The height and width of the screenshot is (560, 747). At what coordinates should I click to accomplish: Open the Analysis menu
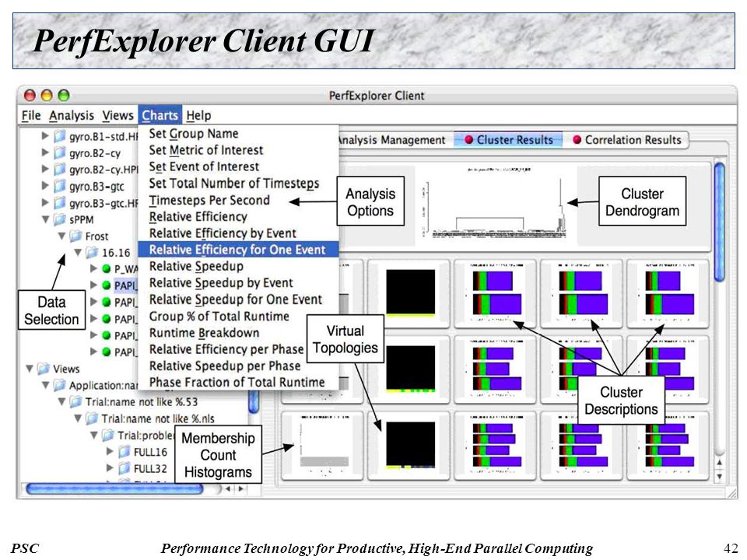point(72,116)
